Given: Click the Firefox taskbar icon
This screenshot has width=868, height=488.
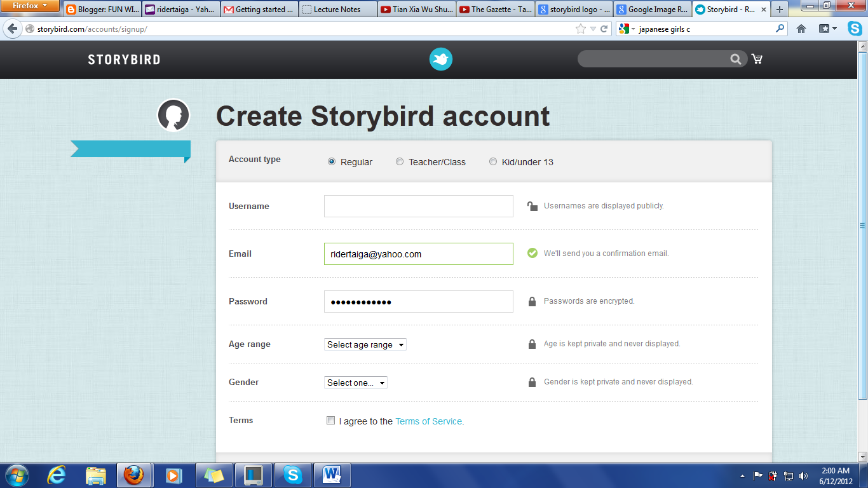Looking at the screenshot, I should (x=134, y=475).
